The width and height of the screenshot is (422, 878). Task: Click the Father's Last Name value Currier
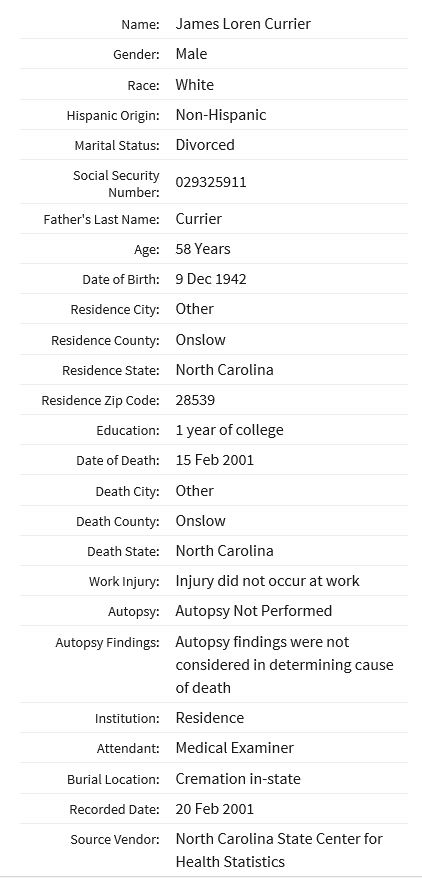(199, 218)
